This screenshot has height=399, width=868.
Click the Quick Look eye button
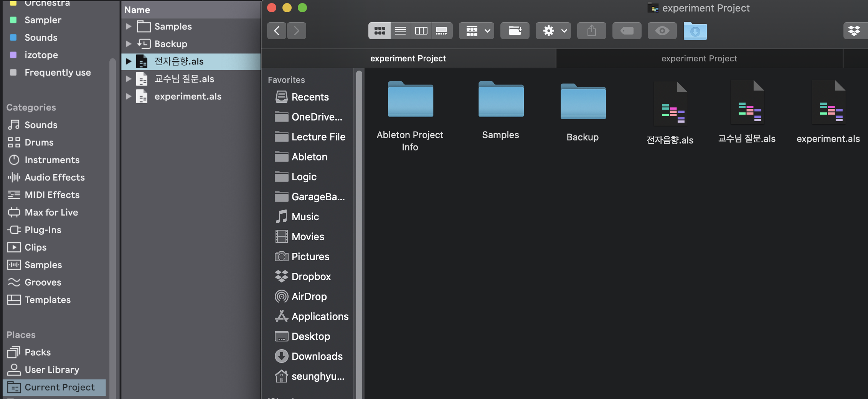[x=662, y=31]
